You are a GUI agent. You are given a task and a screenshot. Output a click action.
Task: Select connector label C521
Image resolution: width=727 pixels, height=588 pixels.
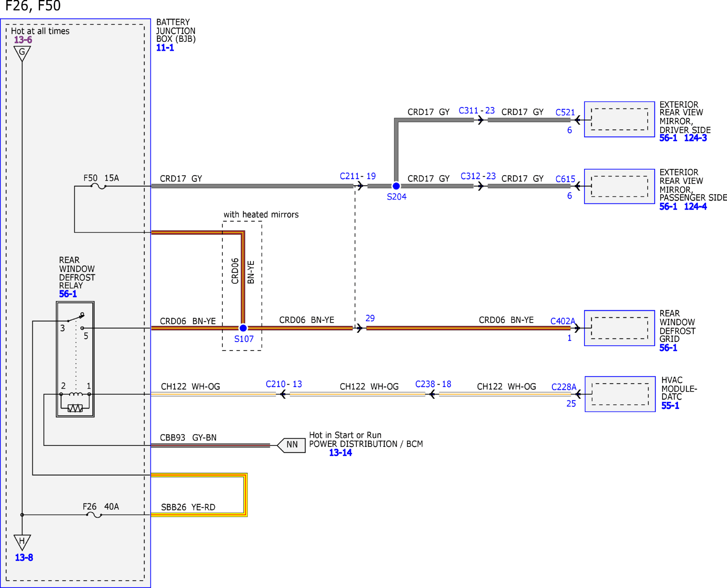point(565,112)
